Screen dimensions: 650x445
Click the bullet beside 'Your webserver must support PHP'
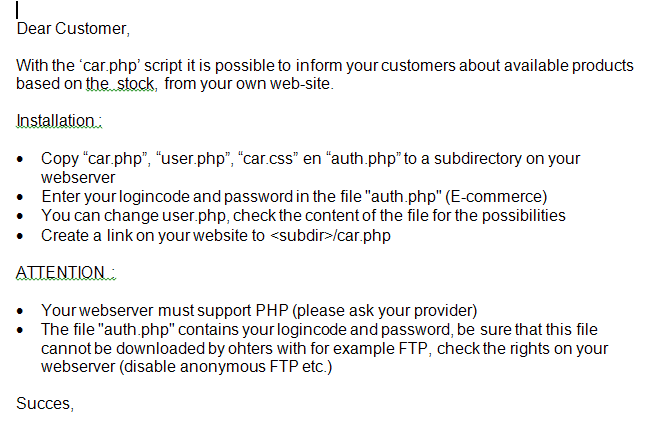tap(22, 312)
